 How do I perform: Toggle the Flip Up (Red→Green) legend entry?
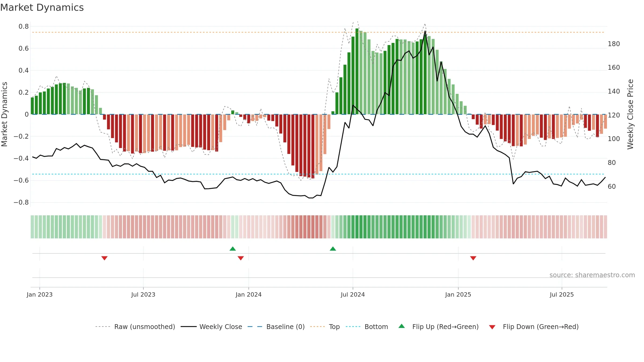click(438, 327)
